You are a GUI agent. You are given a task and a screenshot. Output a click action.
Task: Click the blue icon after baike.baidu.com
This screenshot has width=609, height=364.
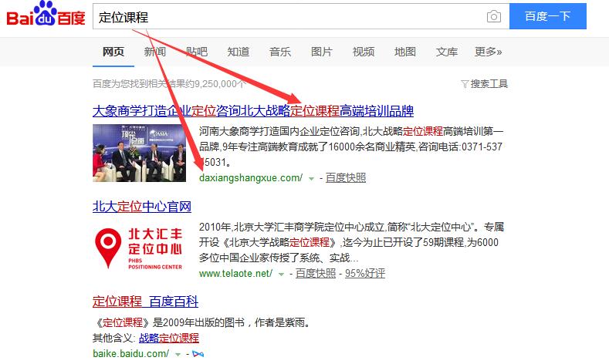coord(198,353)
